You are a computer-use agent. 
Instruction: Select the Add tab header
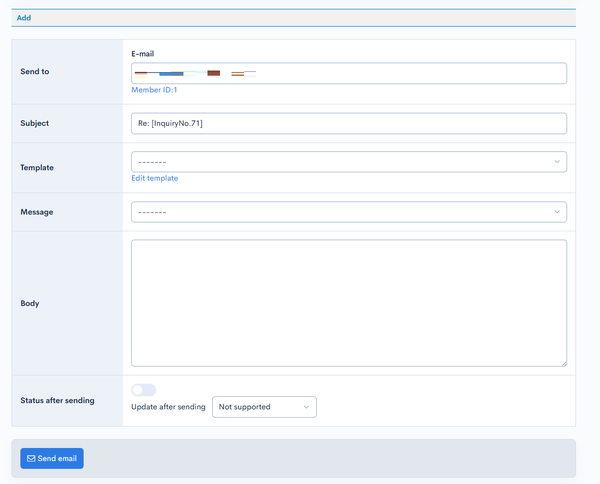tap(24, 18)
